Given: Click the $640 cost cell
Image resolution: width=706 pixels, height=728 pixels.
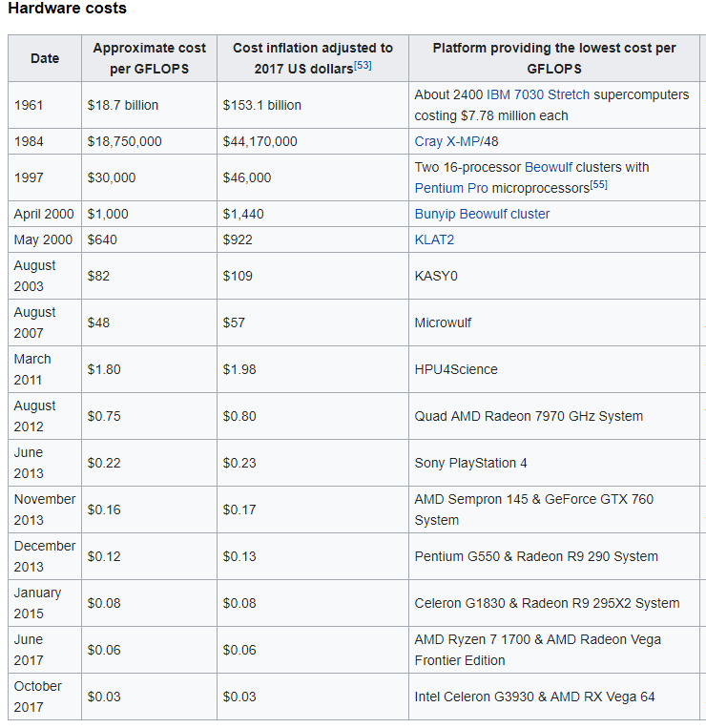Looking at the screenshot, I should 149,239.
